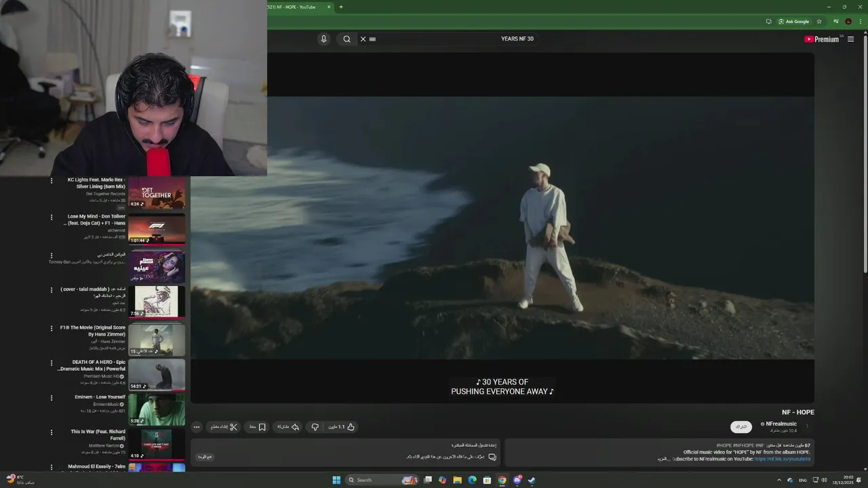Share the video using the share arrow button

[288, 427]
